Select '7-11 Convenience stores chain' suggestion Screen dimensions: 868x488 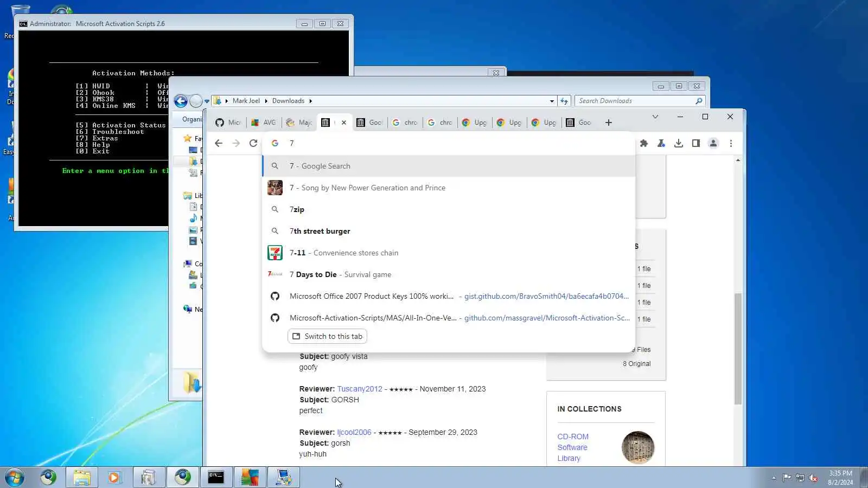coord(449,253)
